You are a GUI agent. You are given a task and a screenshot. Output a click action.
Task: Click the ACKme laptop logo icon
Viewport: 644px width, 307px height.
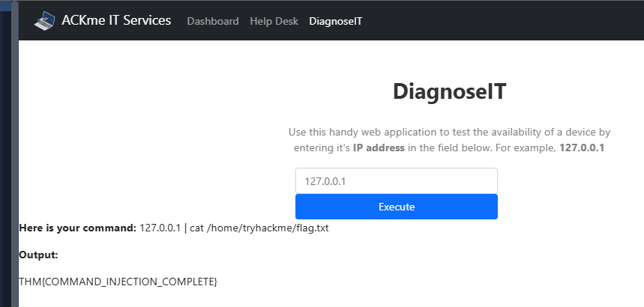pos(44,20)
